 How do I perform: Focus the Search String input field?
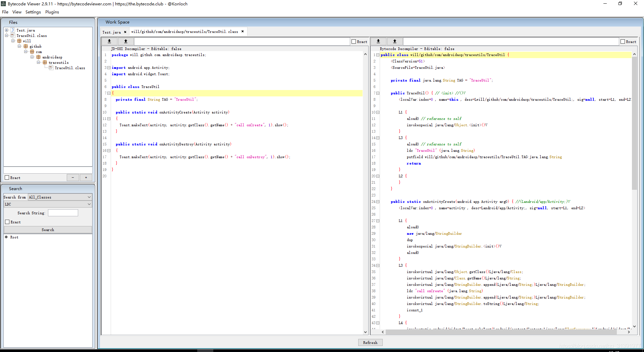tap(63, 213)
